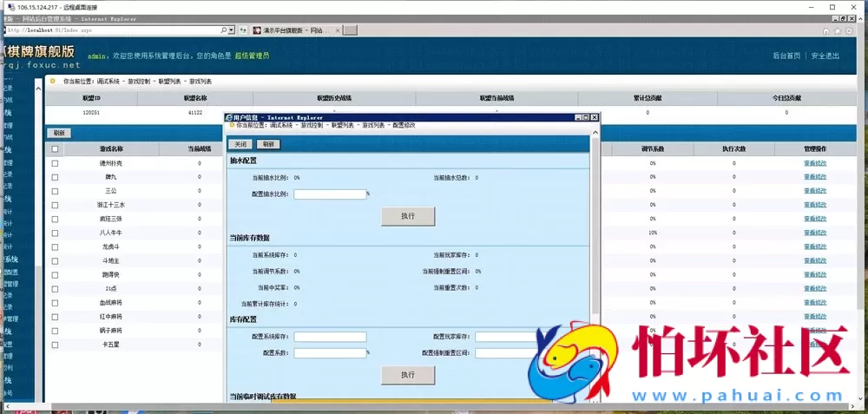The width and height of the screenshot is (868, 414).
Task: Click the 游戏名称 column header
Action: 111,149
